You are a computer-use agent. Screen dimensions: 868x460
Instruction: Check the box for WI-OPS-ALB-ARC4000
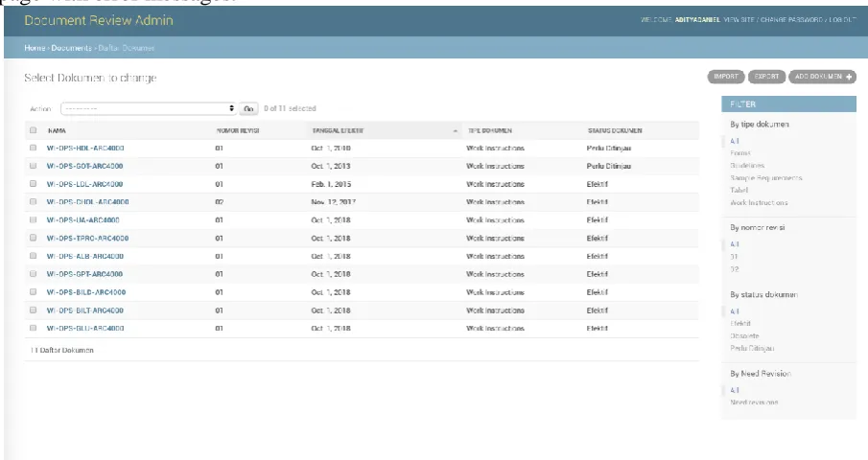34,256
